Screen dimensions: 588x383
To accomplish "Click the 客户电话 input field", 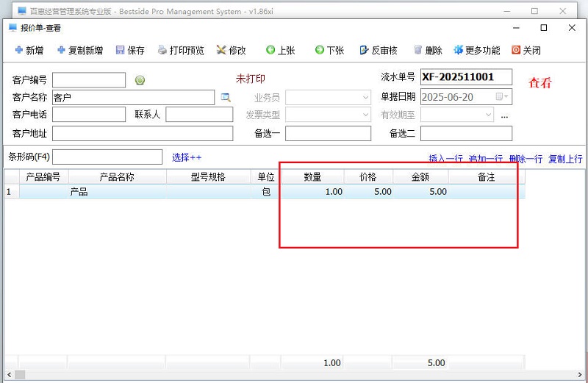I will point(89,115).
